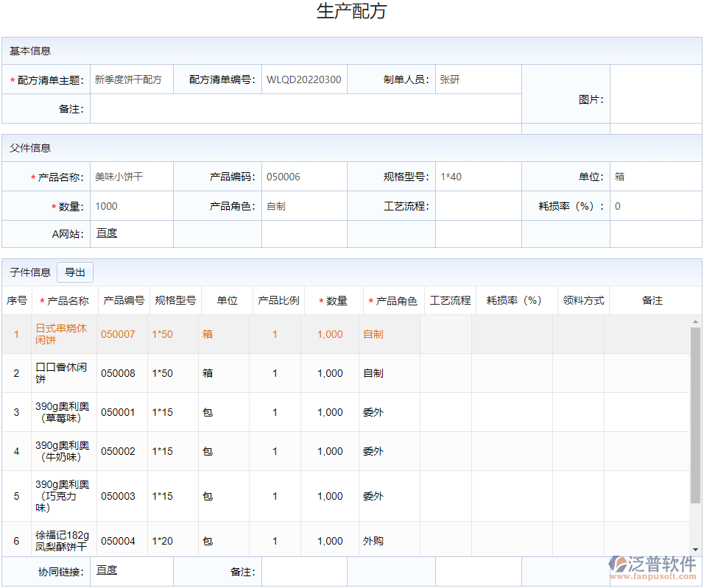This screenshot has width=704, height=588.
Task: Click the 产品名称 field showing 美味小饼干
Action: click(x=131, y=177)
